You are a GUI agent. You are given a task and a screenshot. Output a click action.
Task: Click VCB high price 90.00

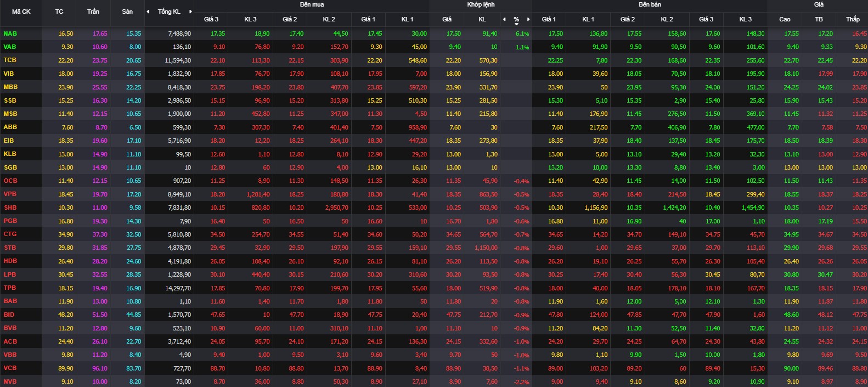pyautogui.click(x=791, y=368)
